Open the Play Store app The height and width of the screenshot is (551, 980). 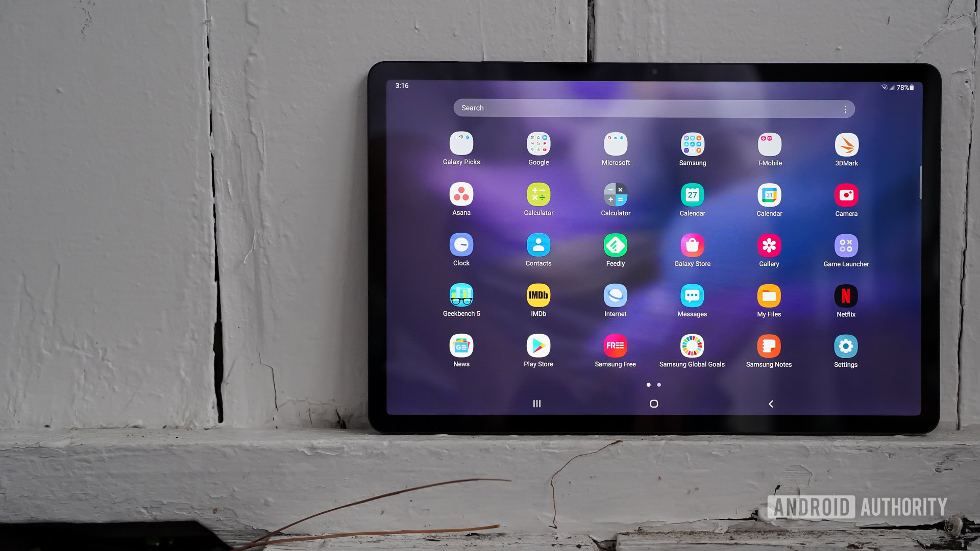538,346
